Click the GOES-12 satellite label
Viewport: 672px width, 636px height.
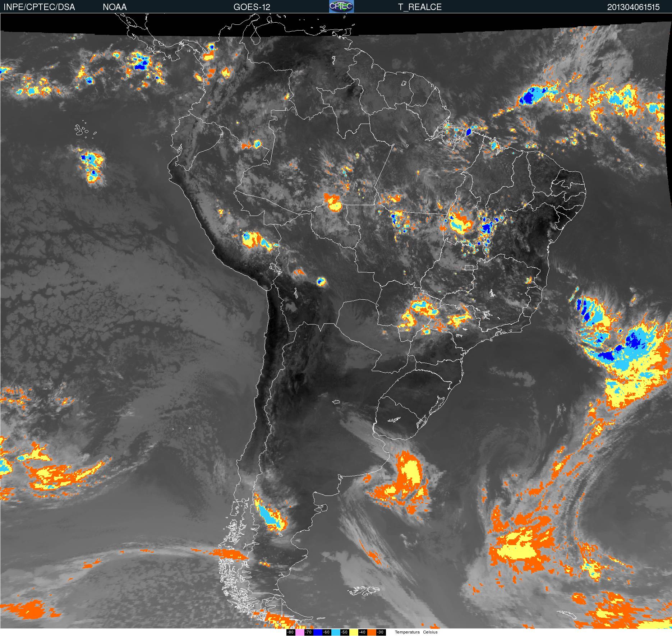coord(252,7)
